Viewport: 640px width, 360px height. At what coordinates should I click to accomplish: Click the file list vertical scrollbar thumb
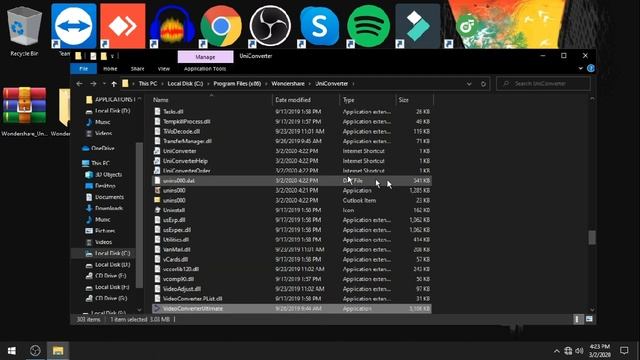[x=592, y=238]
